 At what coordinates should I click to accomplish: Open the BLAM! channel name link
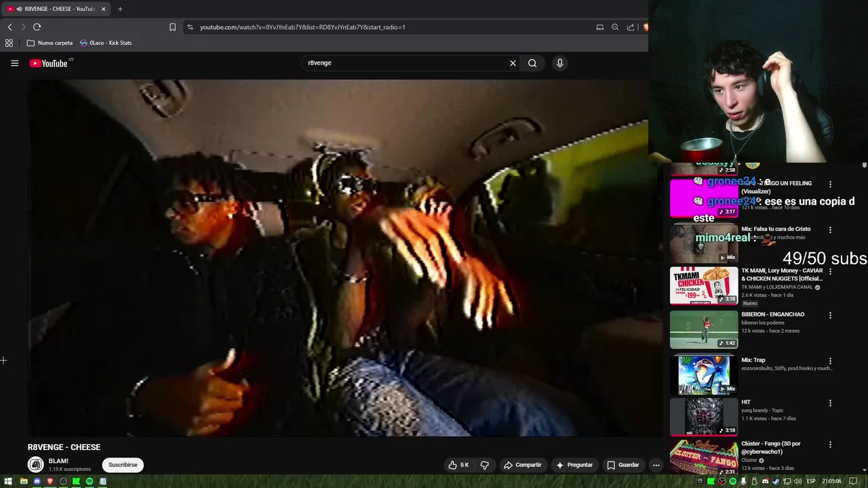point(58,461)
